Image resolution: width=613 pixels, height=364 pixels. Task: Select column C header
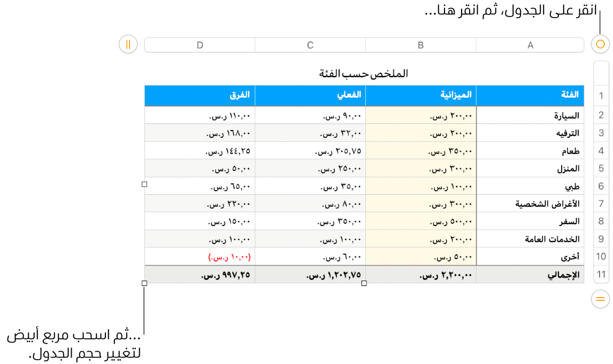tap(310, 45)
